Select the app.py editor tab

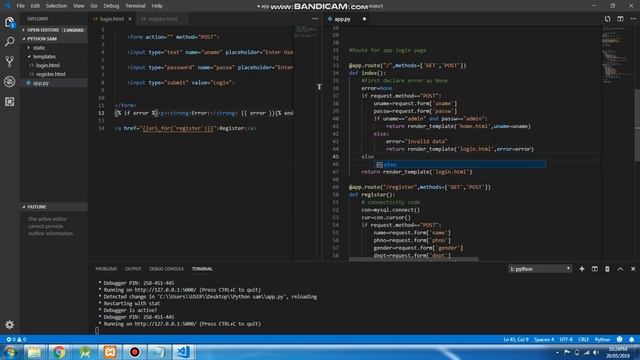click(x=342, y=19)
